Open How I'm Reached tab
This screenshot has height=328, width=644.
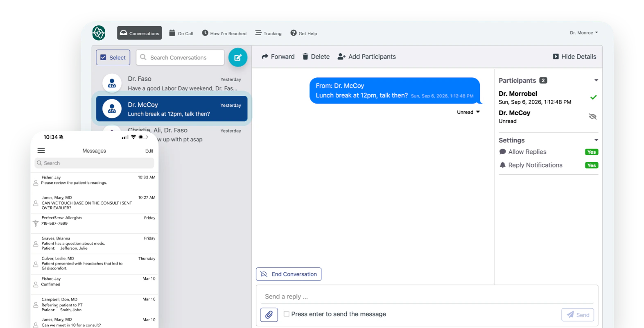point(224,33)
